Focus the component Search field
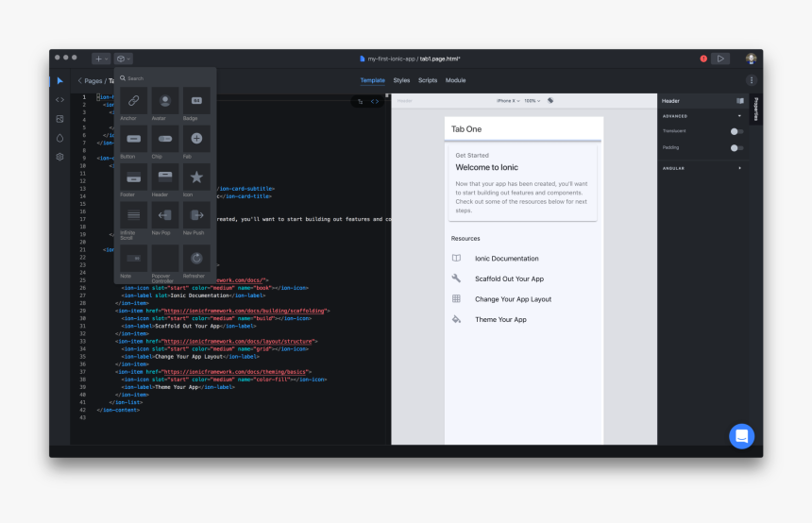The width and height of the screenshot is (812, 523). [165, 78]
